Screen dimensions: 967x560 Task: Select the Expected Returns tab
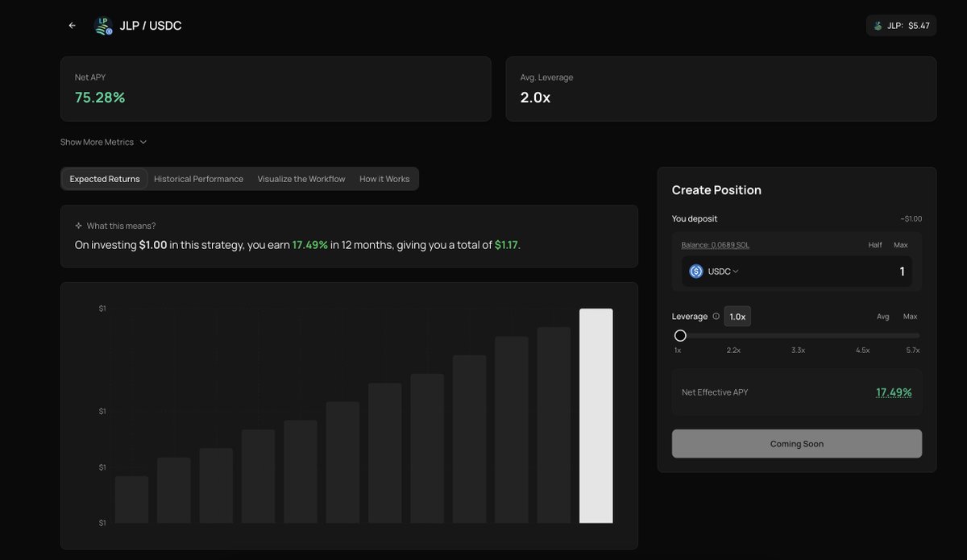pyautogui.click(x=104, y=178)
